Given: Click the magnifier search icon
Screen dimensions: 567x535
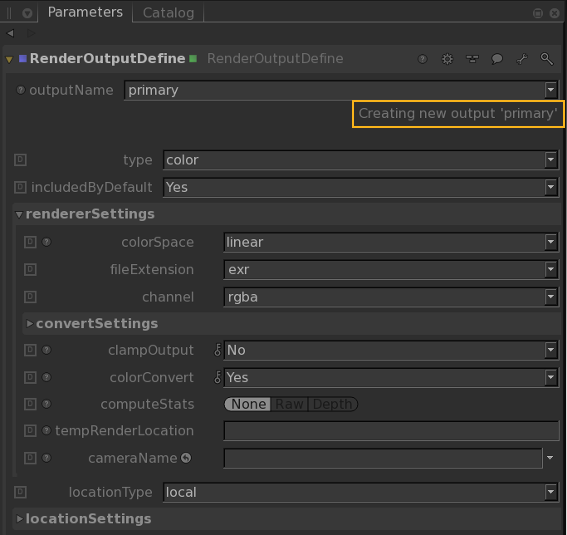Looking at the screenshot, I should 547,59.
